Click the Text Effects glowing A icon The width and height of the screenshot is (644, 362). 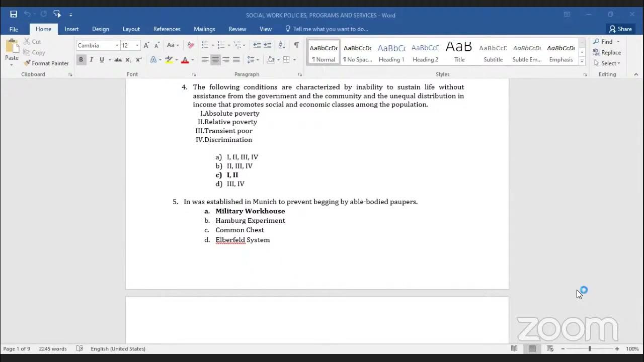click(153, 60)
